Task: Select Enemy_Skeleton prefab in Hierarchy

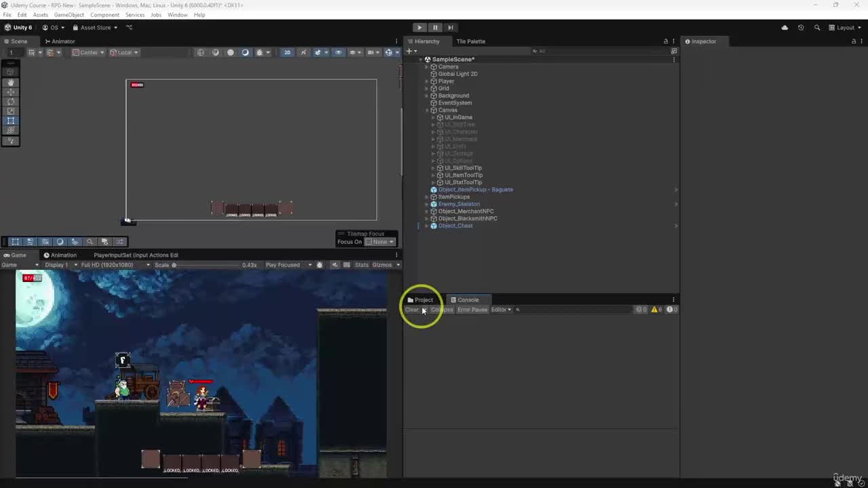Action: click(459, 204)
